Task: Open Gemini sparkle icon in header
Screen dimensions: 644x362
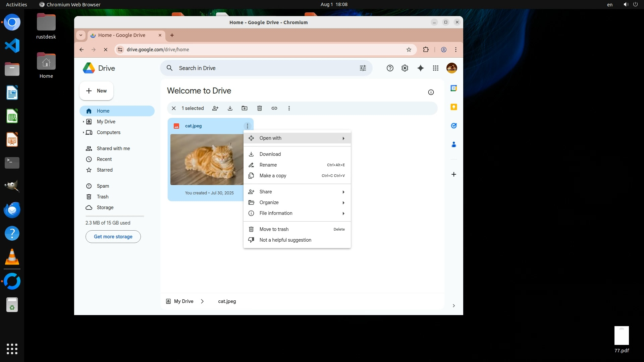Action: [420, 68]
